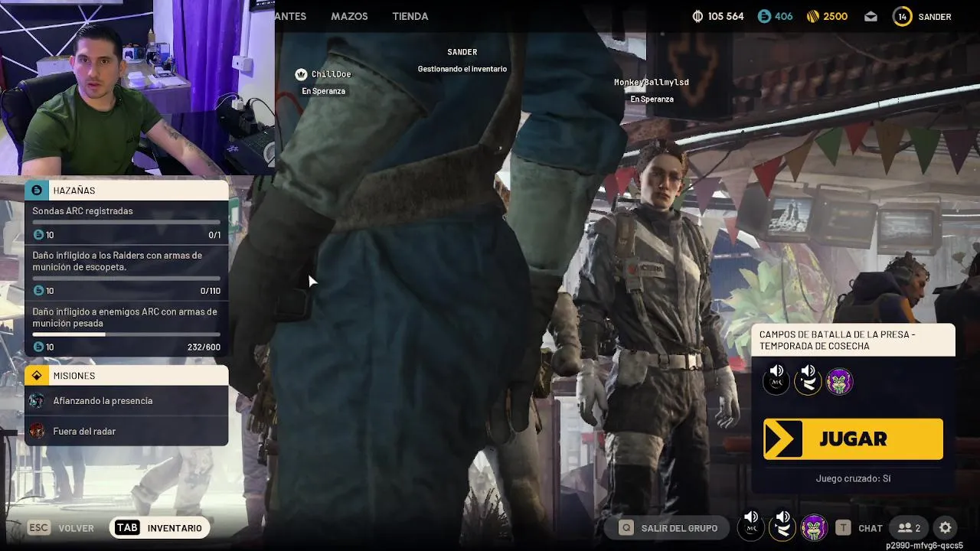The width and height of the screenshot is (980, 551).
Task: Click the crown icon beside ChillDoe
Action: [x=301, y=74]
